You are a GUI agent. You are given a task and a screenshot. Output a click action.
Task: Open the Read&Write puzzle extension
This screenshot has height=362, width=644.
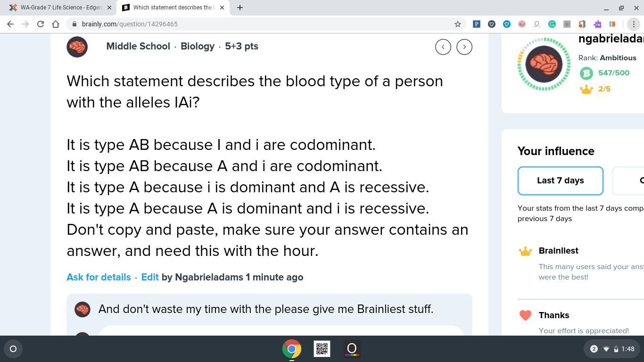(597, 24)
